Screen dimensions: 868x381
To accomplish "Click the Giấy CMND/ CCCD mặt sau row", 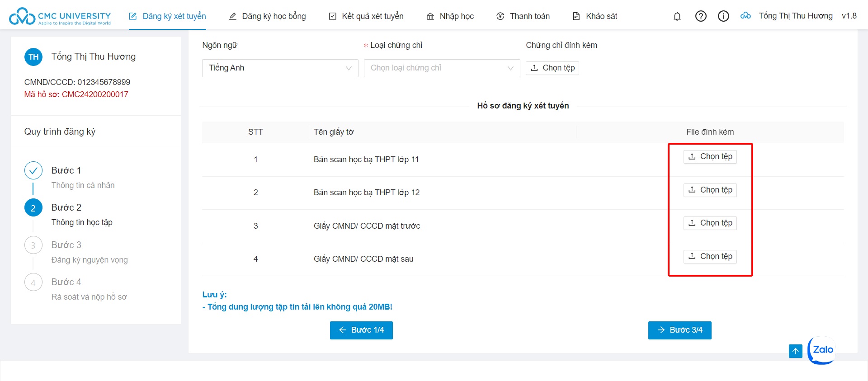I will [x=523, y=259].
